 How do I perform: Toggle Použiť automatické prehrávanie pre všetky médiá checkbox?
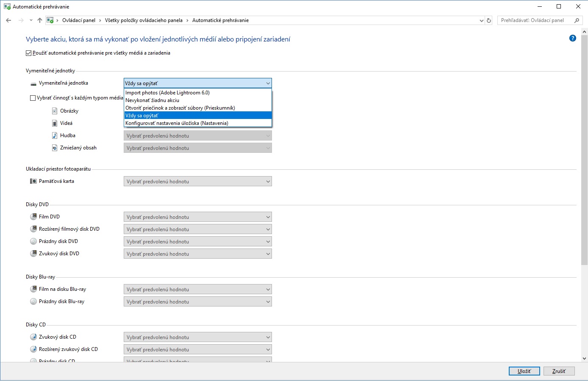coord(29,53)
